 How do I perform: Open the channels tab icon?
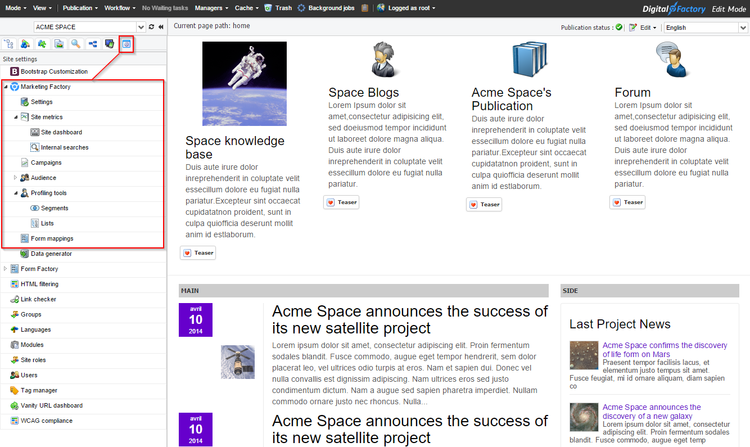(110, 44)
